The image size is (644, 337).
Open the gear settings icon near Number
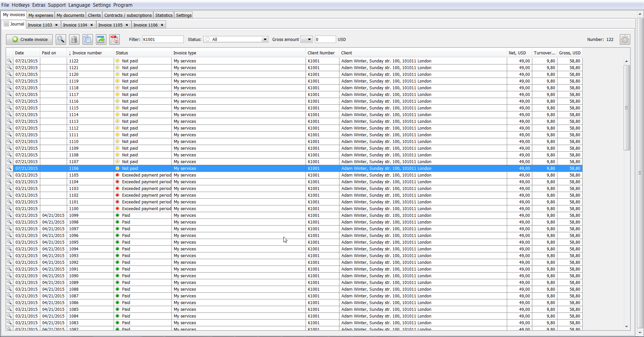[x=625, y=40]
